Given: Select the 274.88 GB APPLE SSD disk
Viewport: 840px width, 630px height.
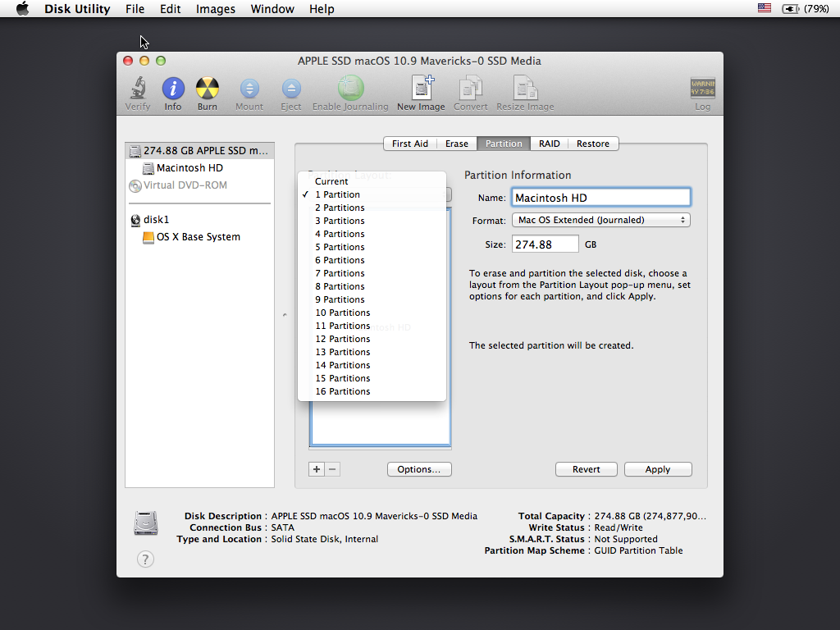Looking at the screenshot, I should [x=200, y=151].
